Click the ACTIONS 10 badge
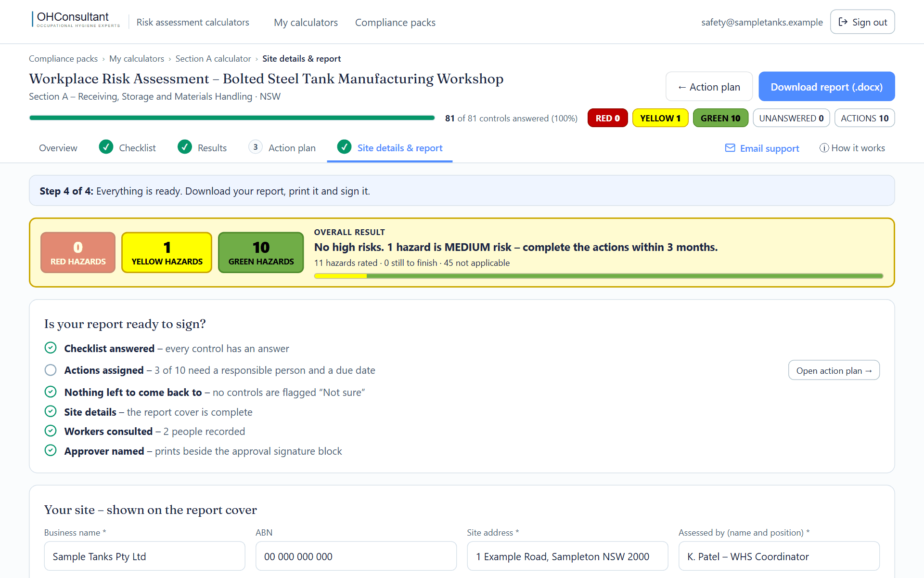The width and height of the screenshot is (924, 578). pos(864,118)
